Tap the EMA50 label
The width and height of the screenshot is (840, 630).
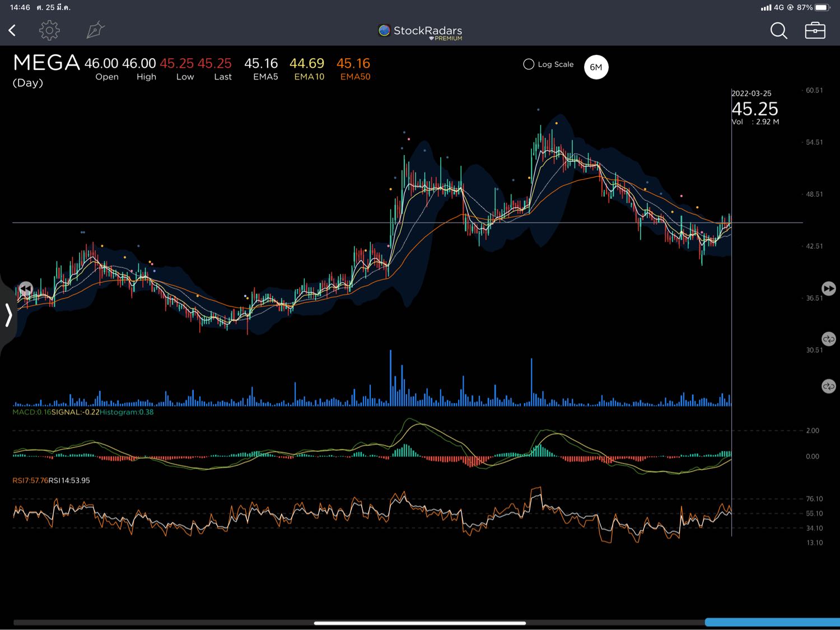[355, 77]
